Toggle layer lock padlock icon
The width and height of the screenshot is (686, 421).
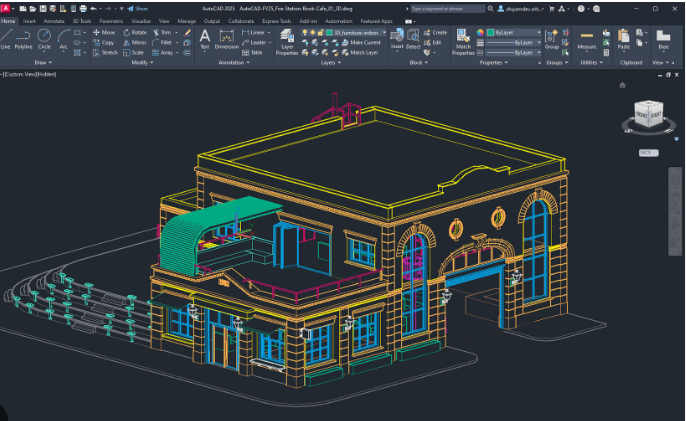point(321,32)
